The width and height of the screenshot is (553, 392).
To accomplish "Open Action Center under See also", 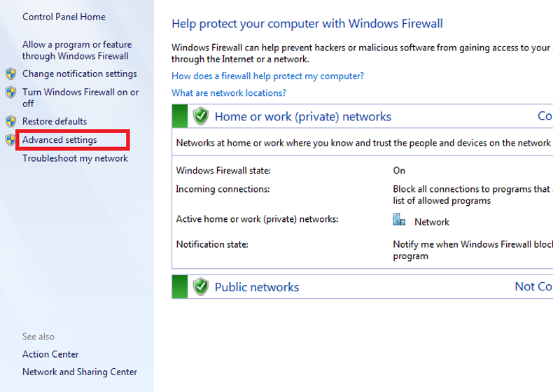I will [50, 354].
